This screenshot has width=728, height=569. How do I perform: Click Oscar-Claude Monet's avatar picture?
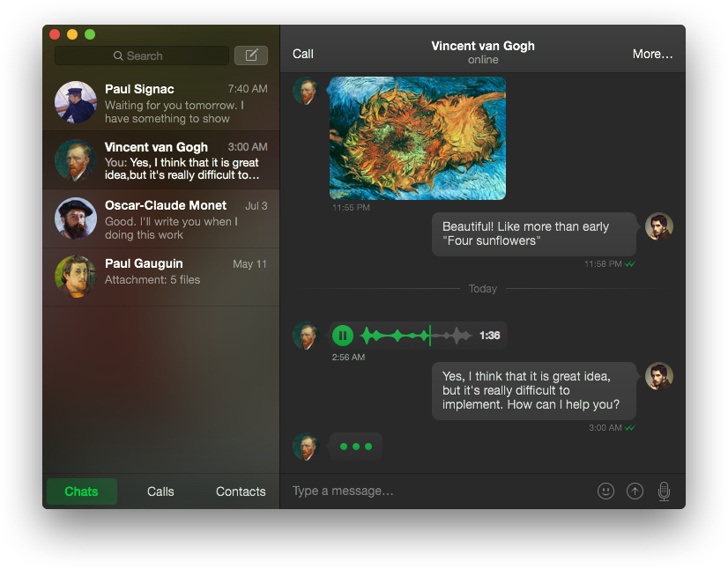coord(76,218)
